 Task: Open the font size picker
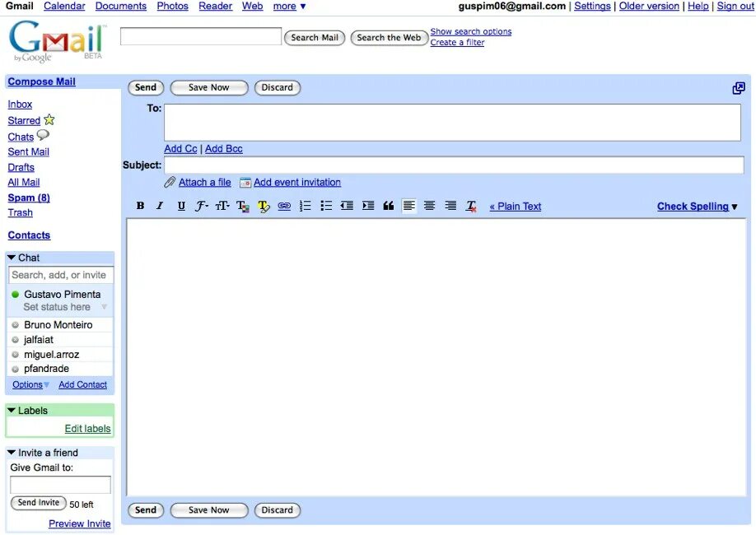pos(222,206)
